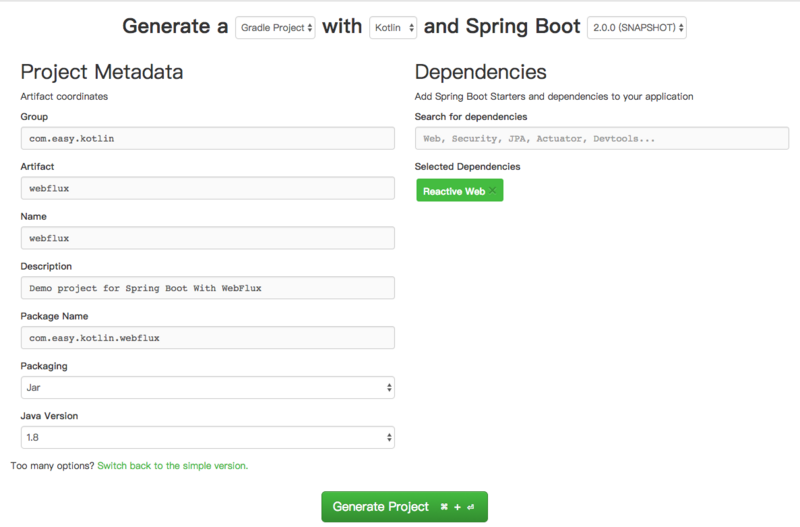Screen dimensions: 800x527
Task: Focus the Artifact text field
Action: pyautogui.click(x=207, y=188)
